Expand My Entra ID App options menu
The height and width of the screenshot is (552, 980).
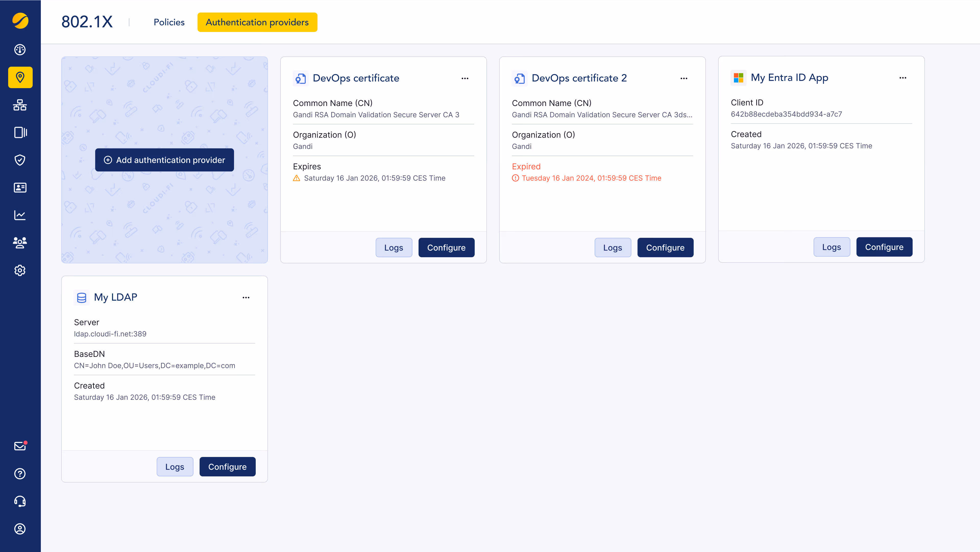click(903, 78)
